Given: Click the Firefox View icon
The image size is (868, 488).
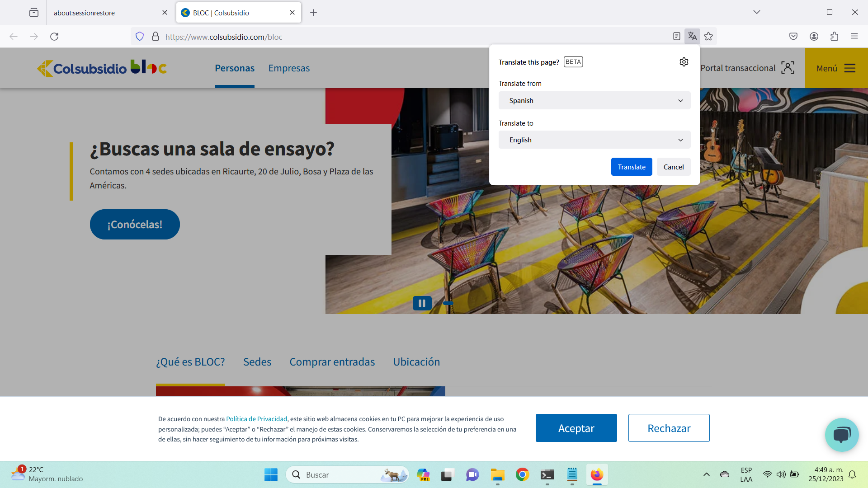Looking at the screenshot, I should [x=34, y=13].
